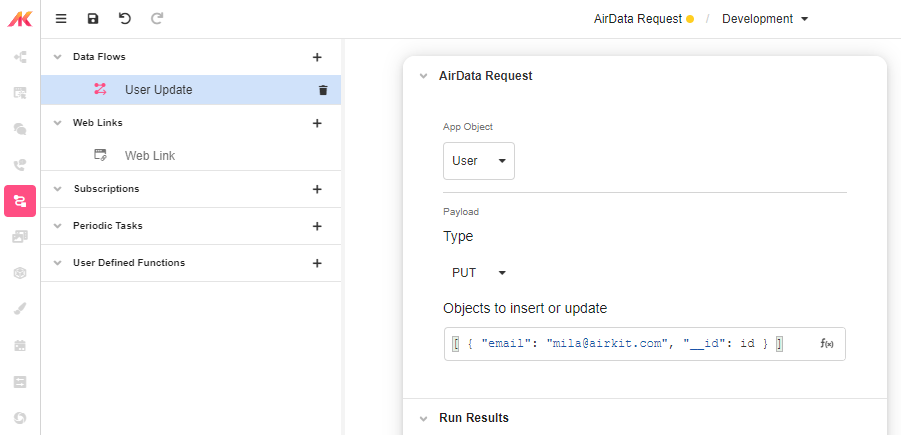Open the hamburger menu
901x435 pixels.
coord(61,19)
